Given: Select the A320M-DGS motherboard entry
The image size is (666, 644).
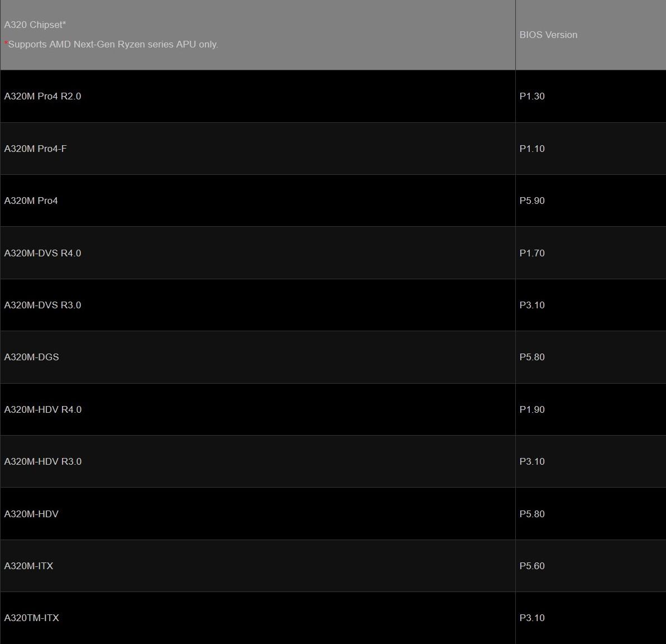Looking at the screenshot, I should pyautogui.click(x=31, y=357).
